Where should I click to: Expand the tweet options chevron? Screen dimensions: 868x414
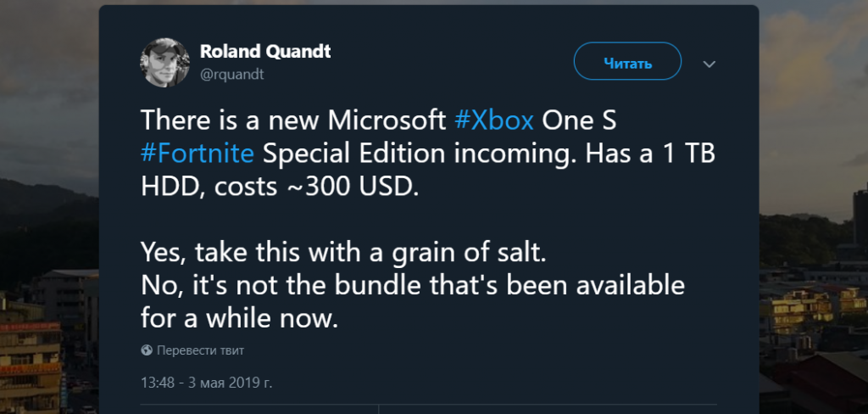pyautogui.click(x=710, y=64)
